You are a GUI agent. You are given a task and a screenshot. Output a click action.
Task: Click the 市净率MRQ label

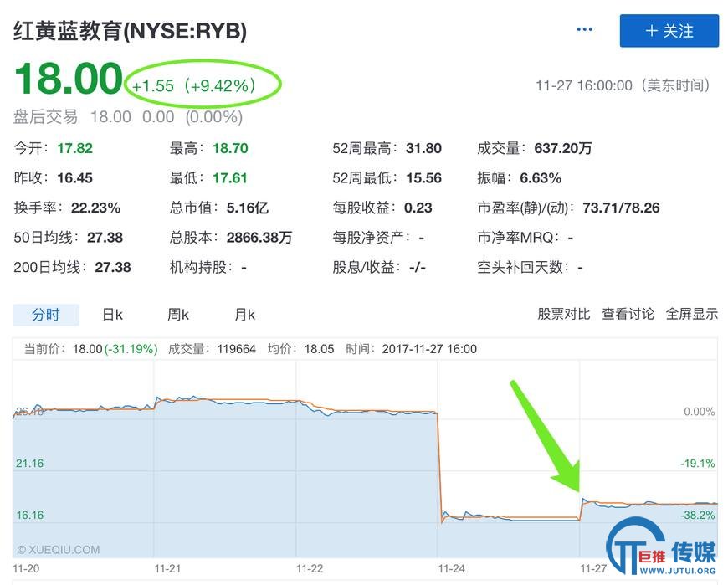519,238
